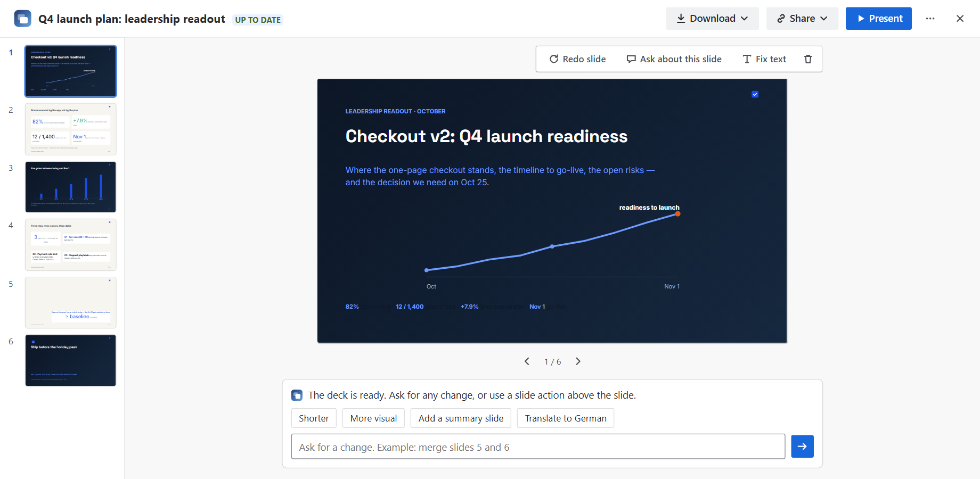Click Translate to German suggestion
The height and width of the screenshot is (479, 980).
(566, 418)
